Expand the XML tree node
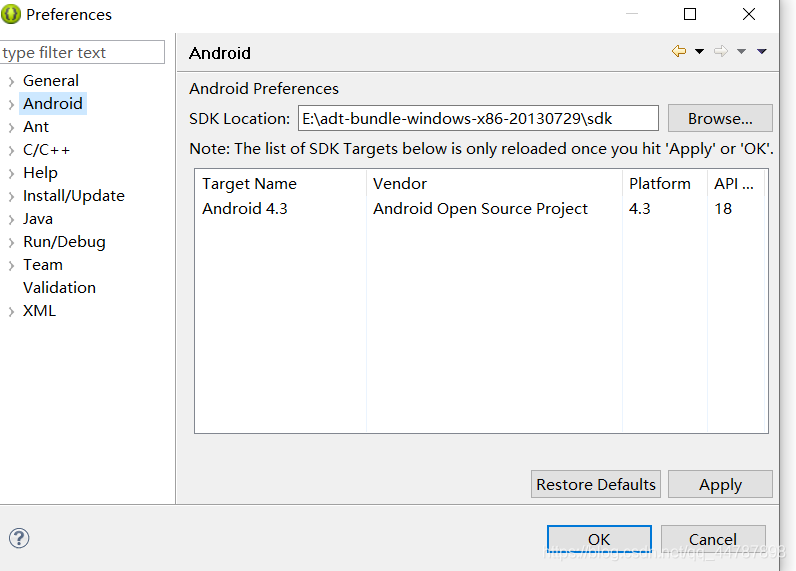796x571 pixels. pyautogui.click(x=11, y=312)
